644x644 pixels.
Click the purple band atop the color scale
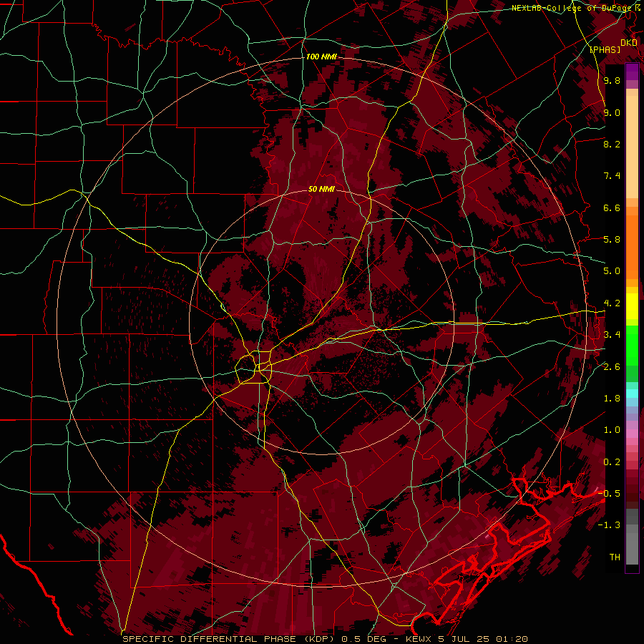click(632, 72)
